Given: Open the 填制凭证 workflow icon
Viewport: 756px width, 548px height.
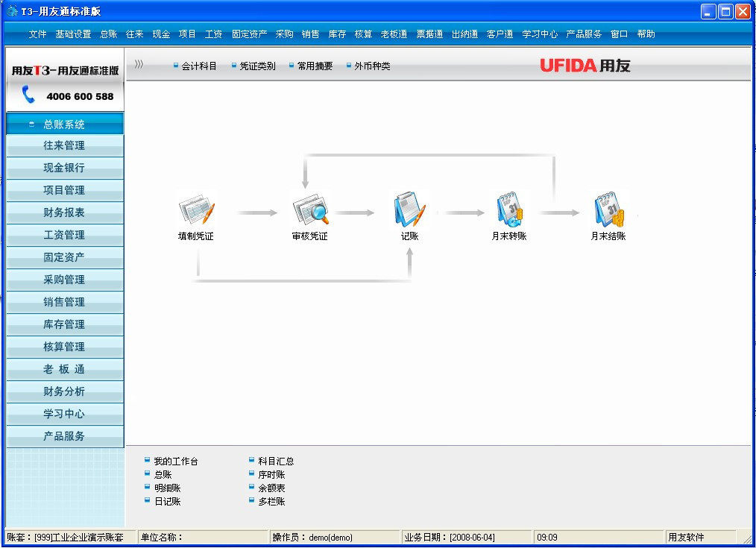Looking at the screenshot, I should [196, 210].
